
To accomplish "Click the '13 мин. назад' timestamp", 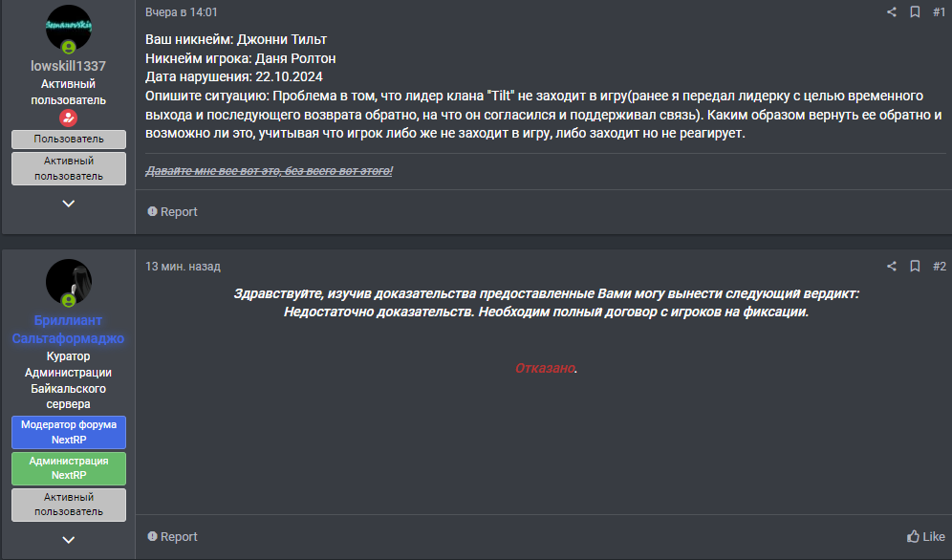I will (x=183, y=267).
